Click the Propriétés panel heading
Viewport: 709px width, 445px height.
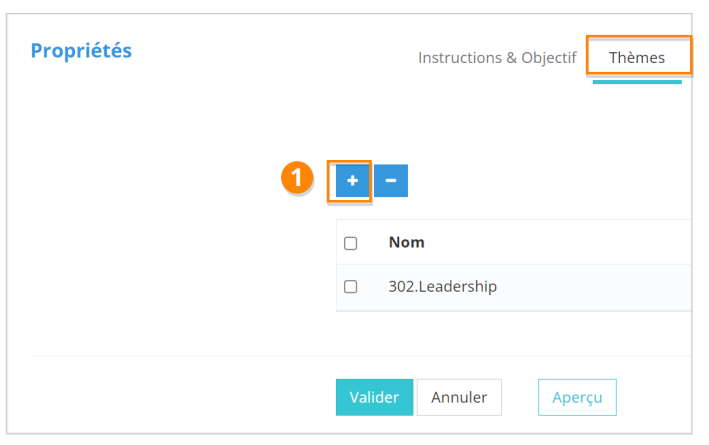(81, 51)
